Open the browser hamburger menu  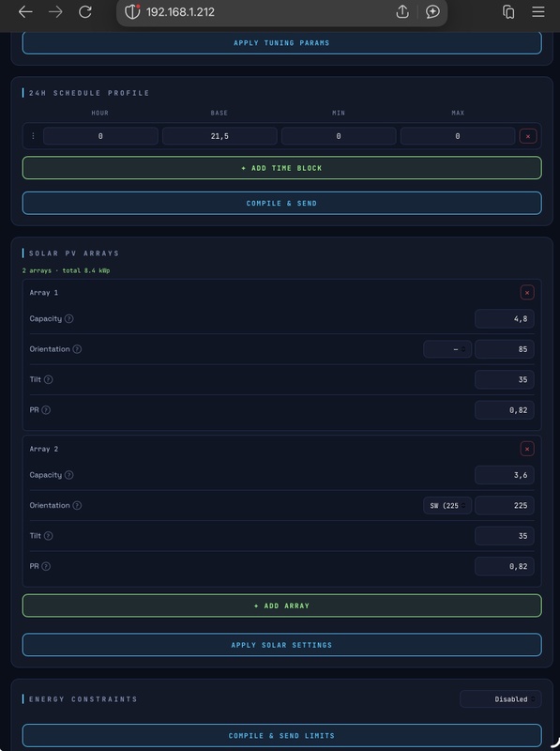538,12
